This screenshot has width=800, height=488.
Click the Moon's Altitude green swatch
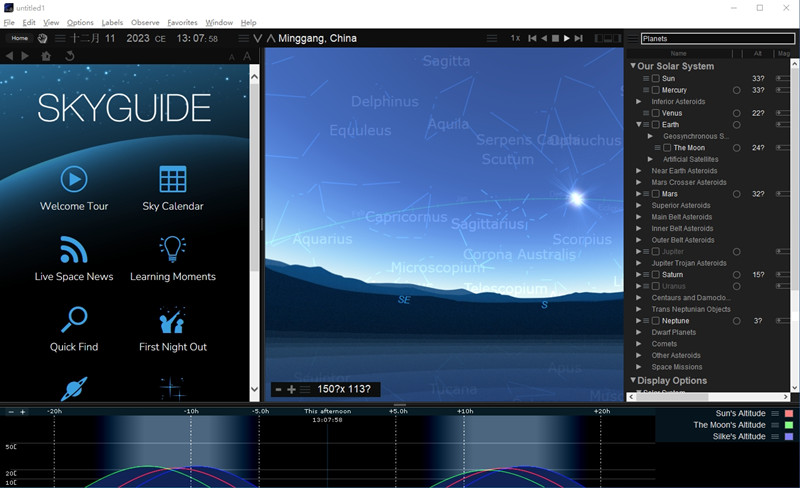(x=789, y=425)
